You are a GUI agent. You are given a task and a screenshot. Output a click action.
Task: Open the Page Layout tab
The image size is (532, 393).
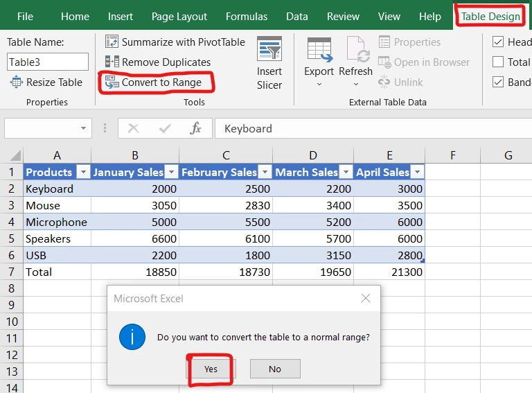[x=179, y=16]
